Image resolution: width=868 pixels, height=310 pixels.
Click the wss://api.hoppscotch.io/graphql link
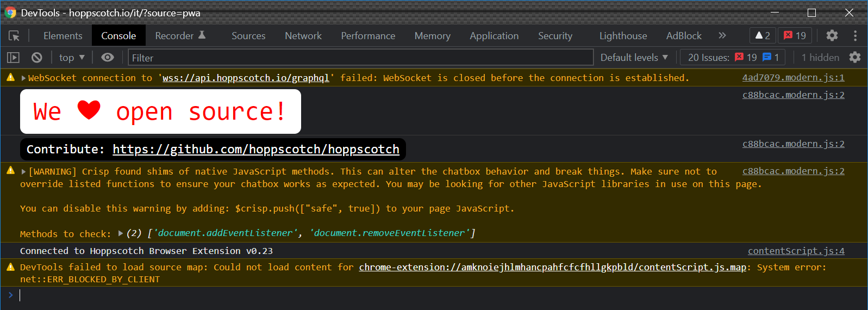(246, 78)
